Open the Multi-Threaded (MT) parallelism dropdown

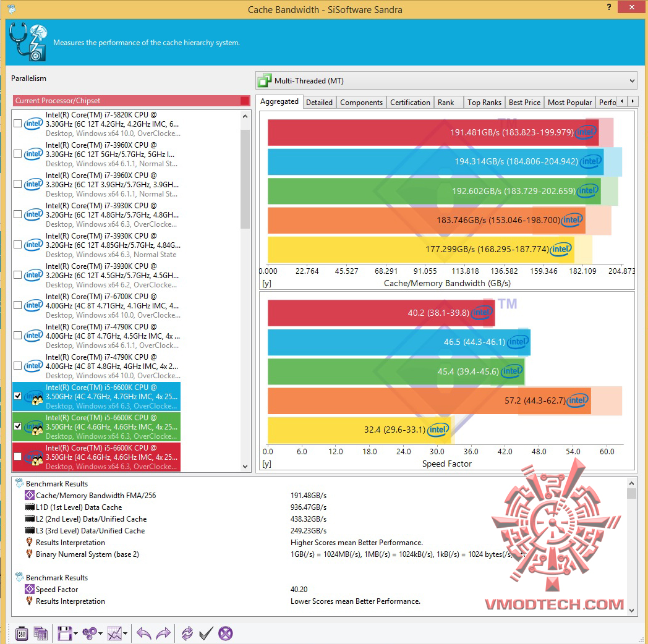tap(446, 80)
